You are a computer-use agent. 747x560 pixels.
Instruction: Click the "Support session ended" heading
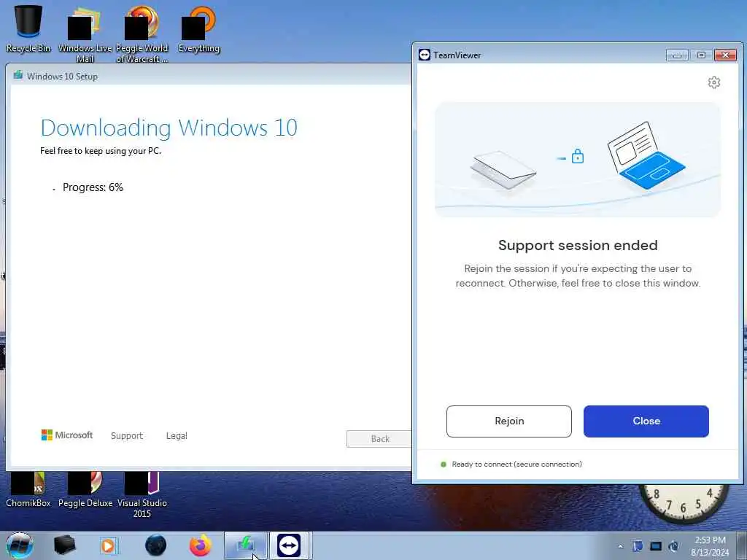point(578,245)
